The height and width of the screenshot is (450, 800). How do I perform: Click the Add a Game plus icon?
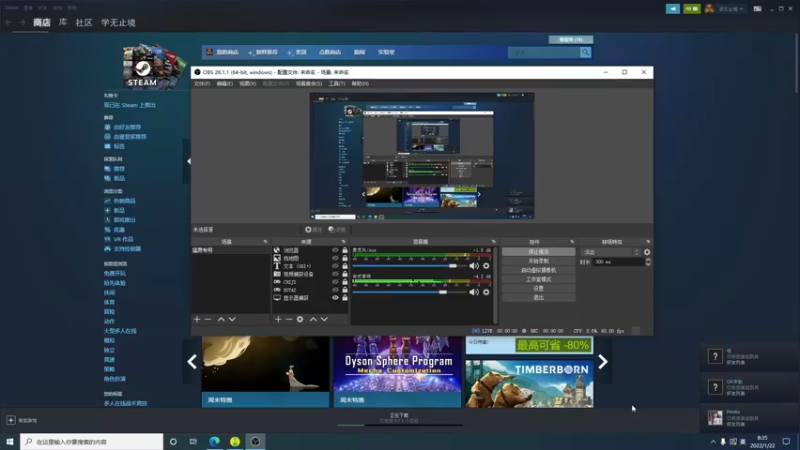point(11,420)
